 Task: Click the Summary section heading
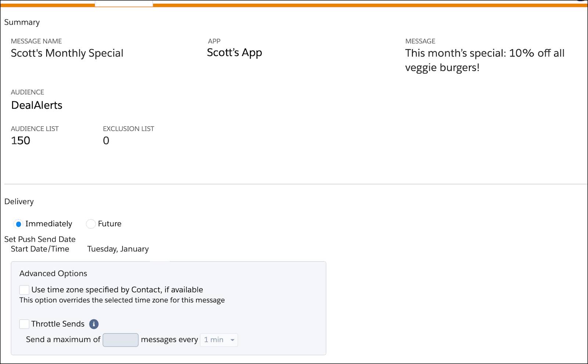tap(22, 22)
